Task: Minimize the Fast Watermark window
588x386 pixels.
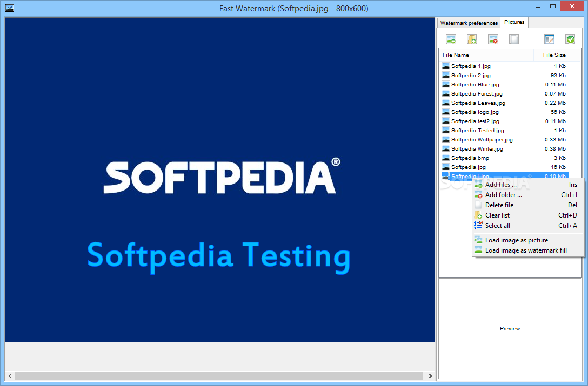Action: point(538,6)
